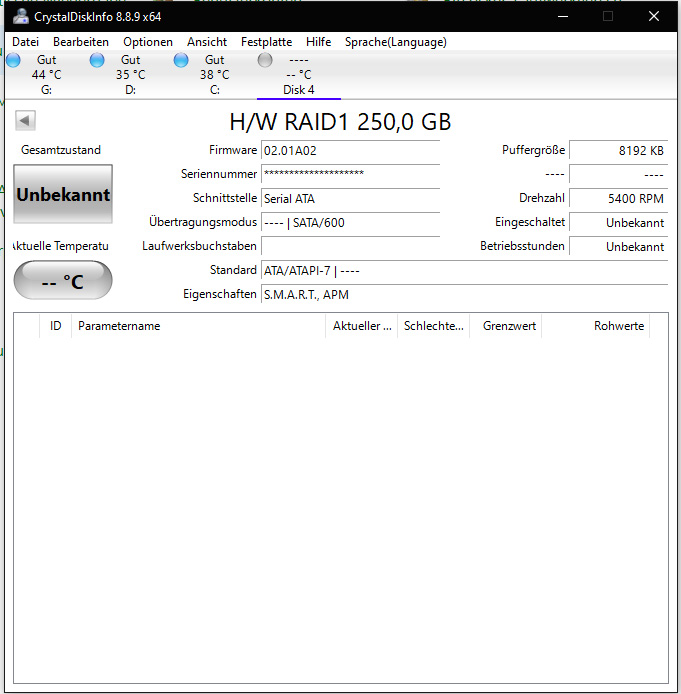
Task: Select drive C: blue status orb
Action: pyautogui.click(x=181, y=60)
